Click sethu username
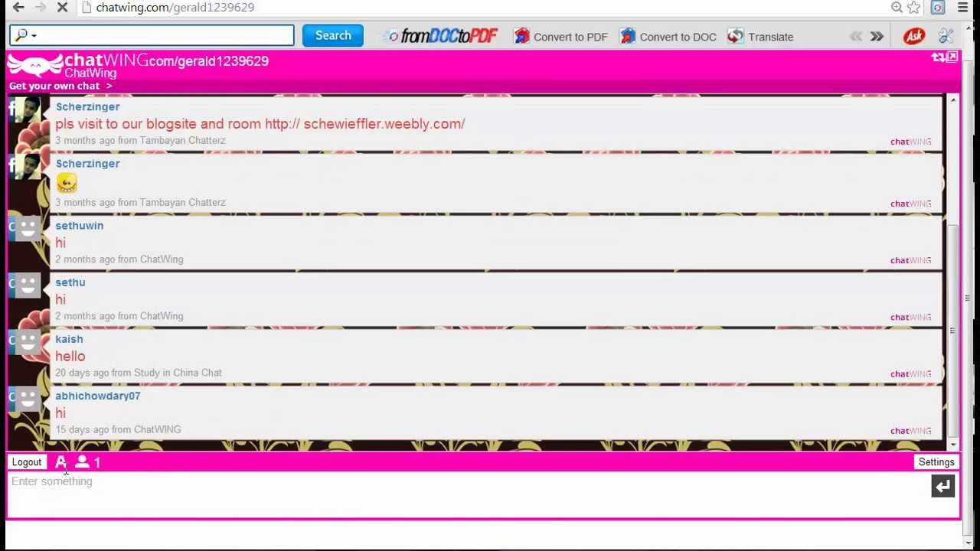 pos(70,282)
